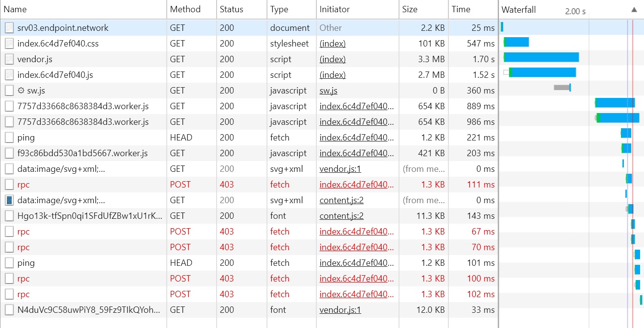
Task: Click the blue image thumbnail of the content.js:2 SVG row
Action: [9, 200]
